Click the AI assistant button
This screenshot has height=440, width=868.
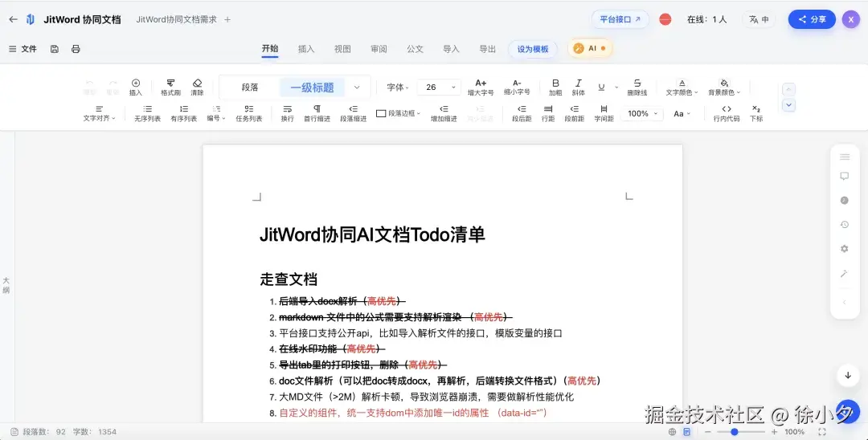[x=590, y=49]
